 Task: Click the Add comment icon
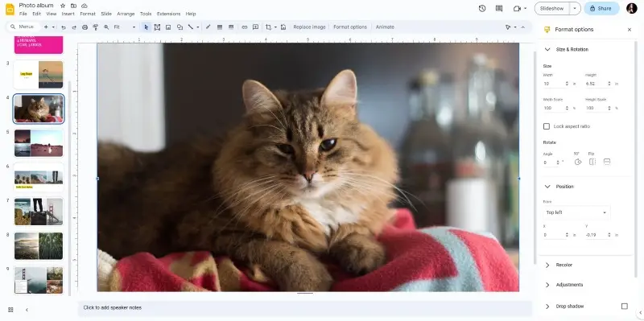[255, 27]
